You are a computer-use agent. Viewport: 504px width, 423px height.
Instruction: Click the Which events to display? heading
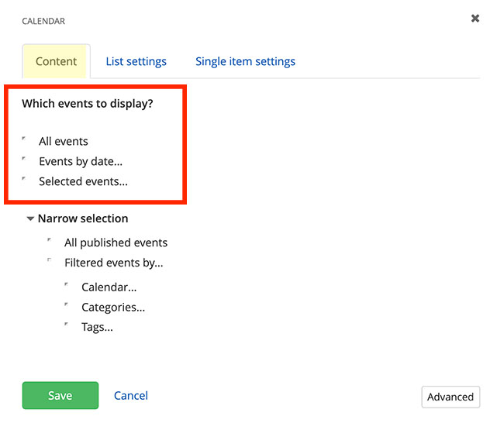point(88,103)
